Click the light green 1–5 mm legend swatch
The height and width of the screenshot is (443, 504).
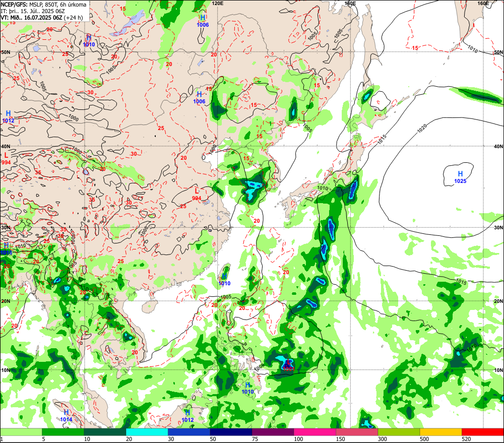(21, 432)
